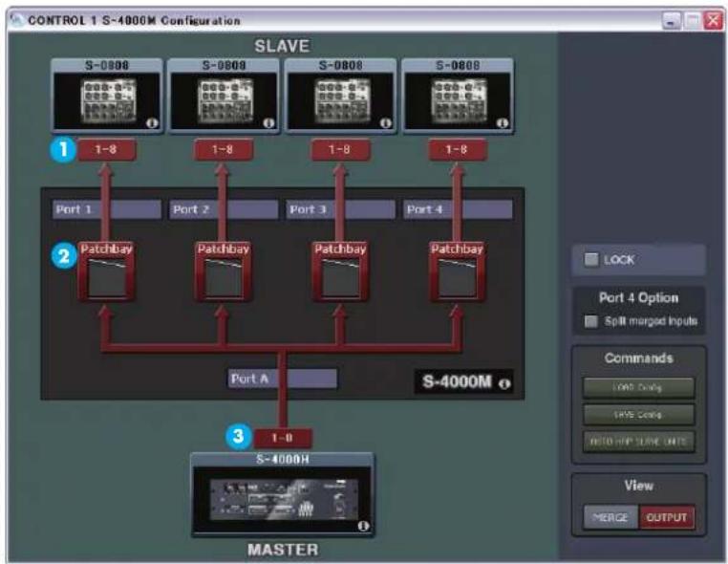Select the 1-8 channel block above Port 4
The image size is (728, 564).
[x=458, y=149]
